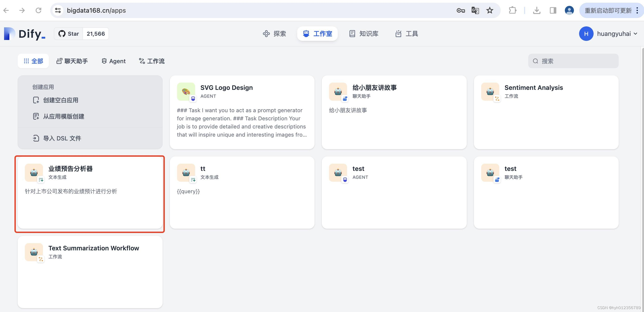Open the Chrome three-dot menu

point(637,10)
